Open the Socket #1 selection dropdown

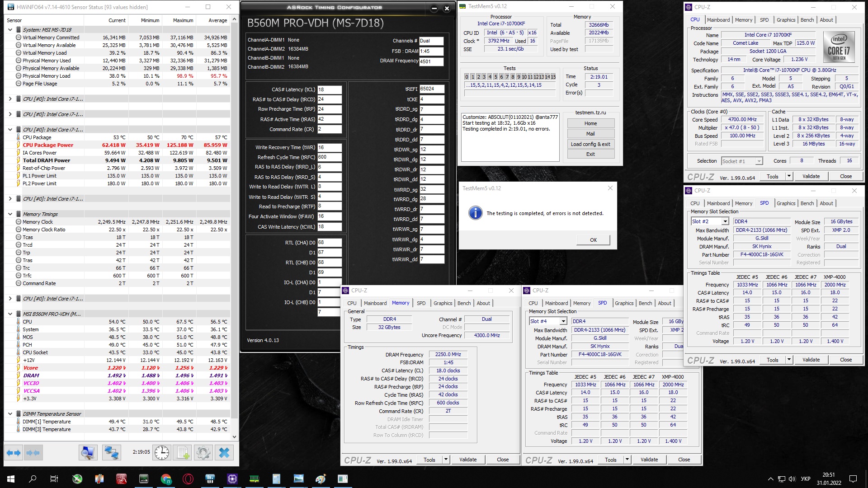(x=759, y=161)
